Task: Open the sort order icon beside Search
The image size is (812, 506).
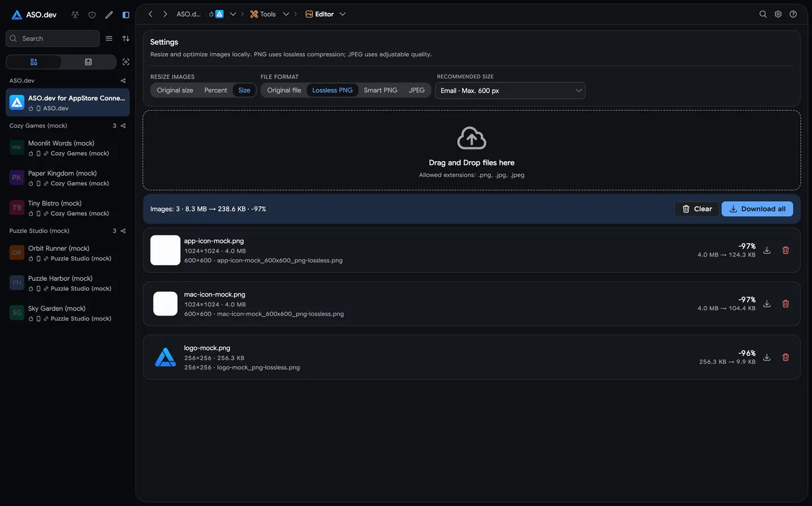Action: coord(126,38)
